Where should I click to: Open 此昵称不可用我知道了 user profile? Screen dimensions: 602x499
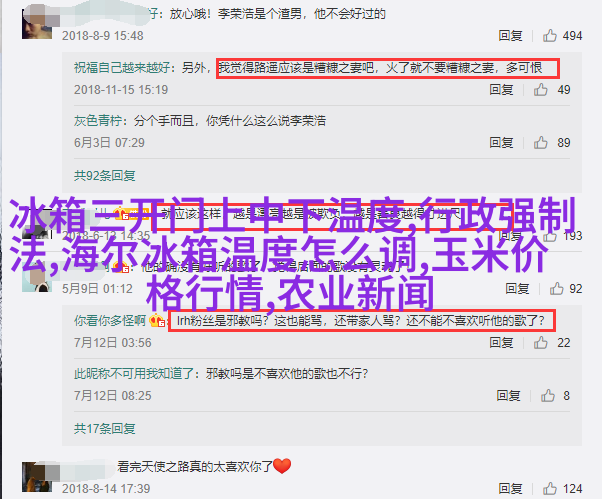[134, 373]
